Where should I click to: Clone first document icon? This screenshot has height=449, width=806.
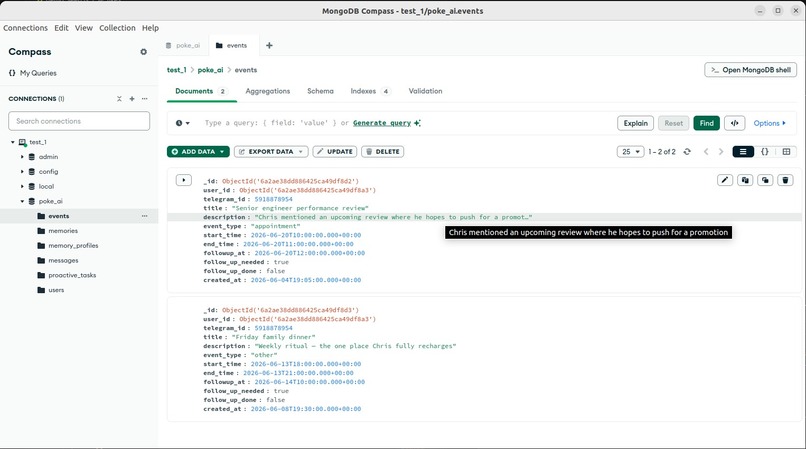coord(765,180)
